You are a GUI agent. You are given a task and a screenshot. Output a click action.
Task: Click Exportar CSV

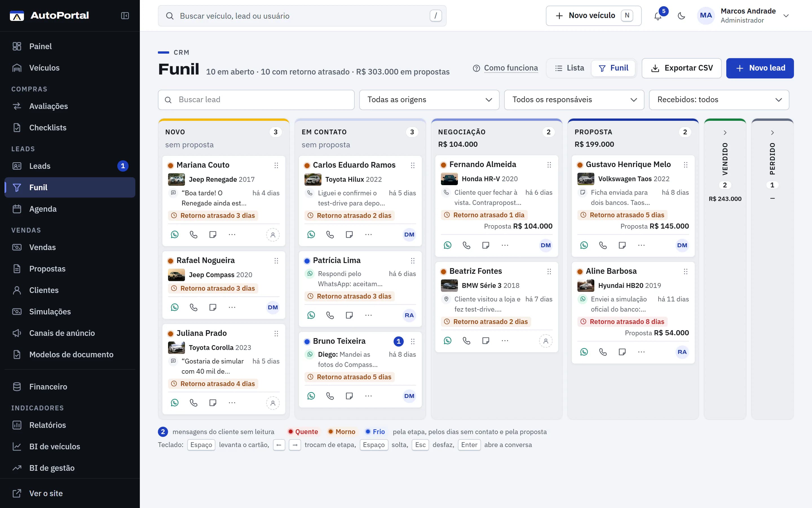coord(681,68)
